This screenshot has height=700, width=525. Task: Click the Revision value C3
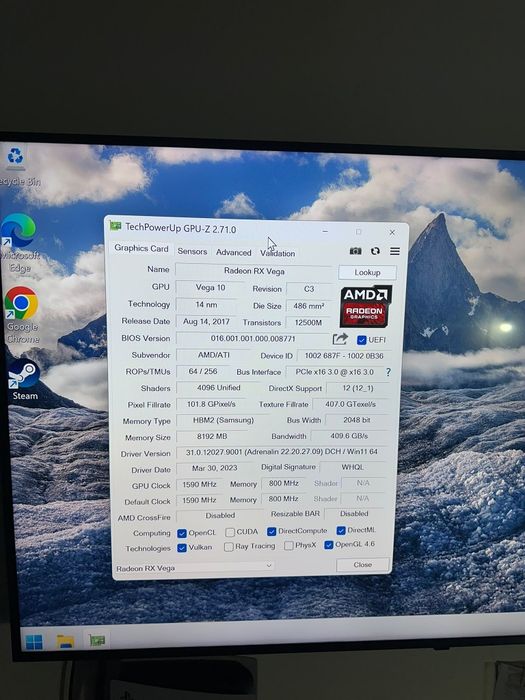pyautogui.click(x=309, y=289)
